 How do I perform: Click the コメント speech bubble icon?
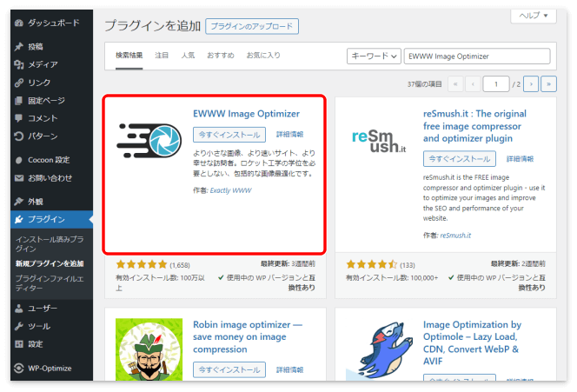19,118
